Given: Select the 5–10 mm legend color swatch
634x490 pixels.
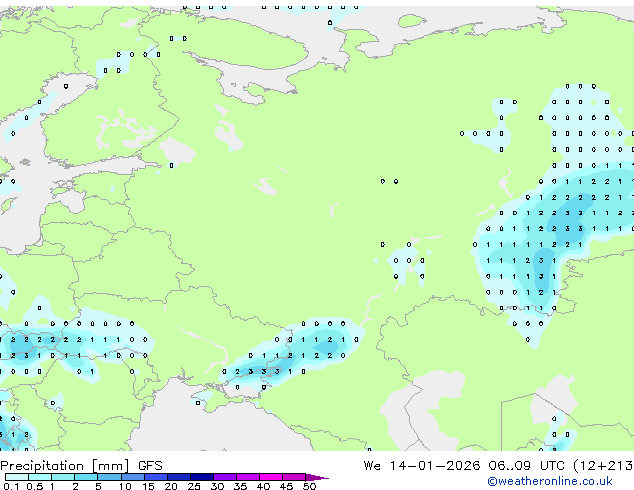Looking at the screenshot, I should tap(109, 477).
